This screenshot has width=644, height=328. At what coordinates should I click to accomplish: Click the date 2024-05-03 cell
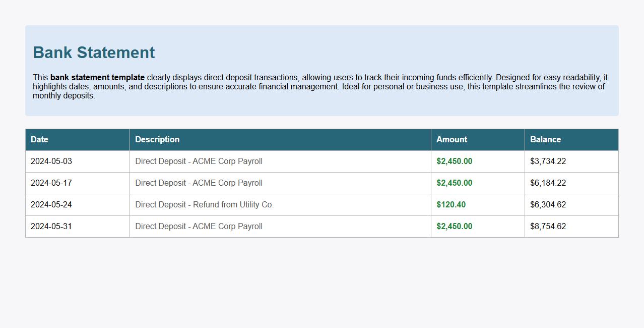tap(51, 161)
